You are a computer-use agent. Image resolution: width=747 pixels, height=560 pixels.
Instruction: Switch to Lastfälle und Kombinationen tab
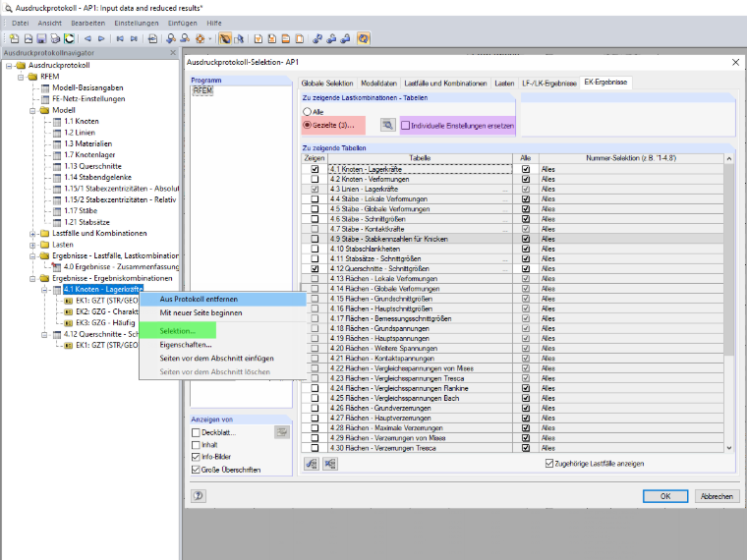445,84
